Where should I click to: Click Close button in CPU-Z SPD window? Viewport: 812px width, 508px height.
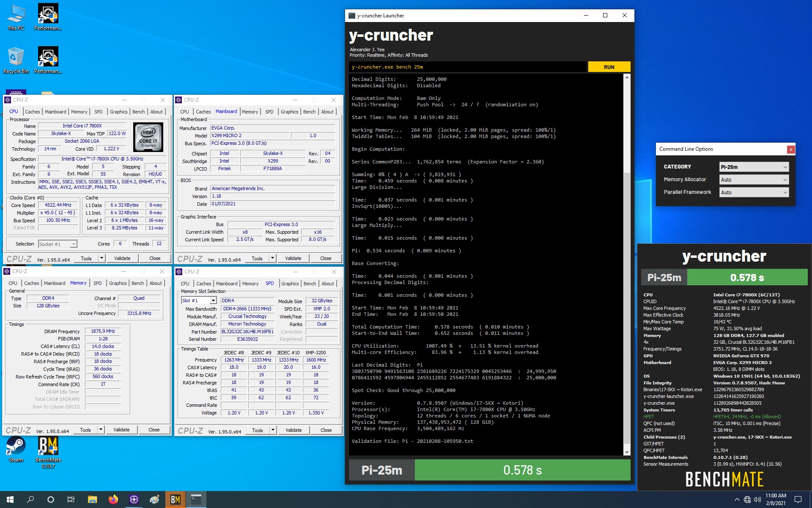[326, 430]
